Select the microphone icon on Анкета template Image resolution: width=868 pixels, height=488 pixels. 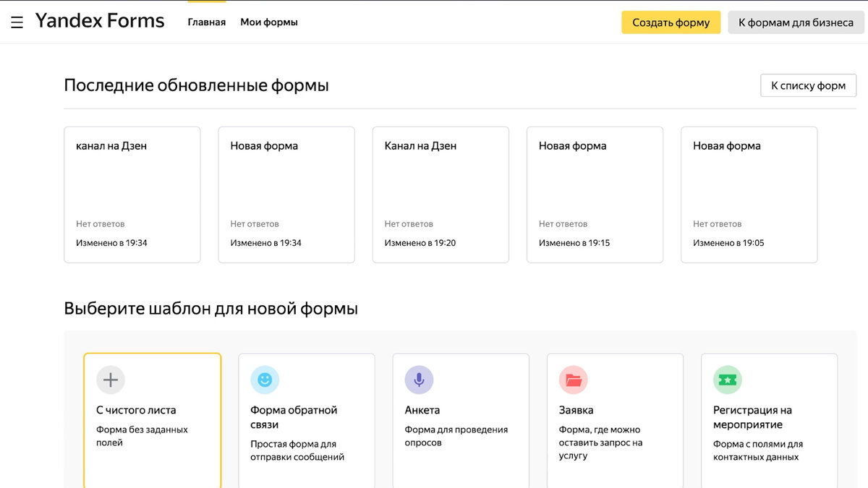pos(419,379)
